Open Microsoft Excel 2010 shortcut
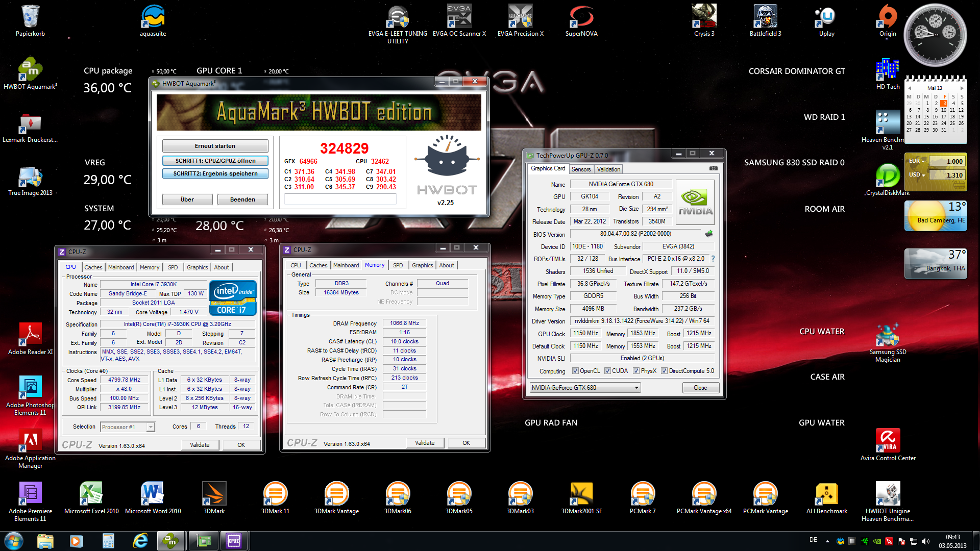 (91, 498)
